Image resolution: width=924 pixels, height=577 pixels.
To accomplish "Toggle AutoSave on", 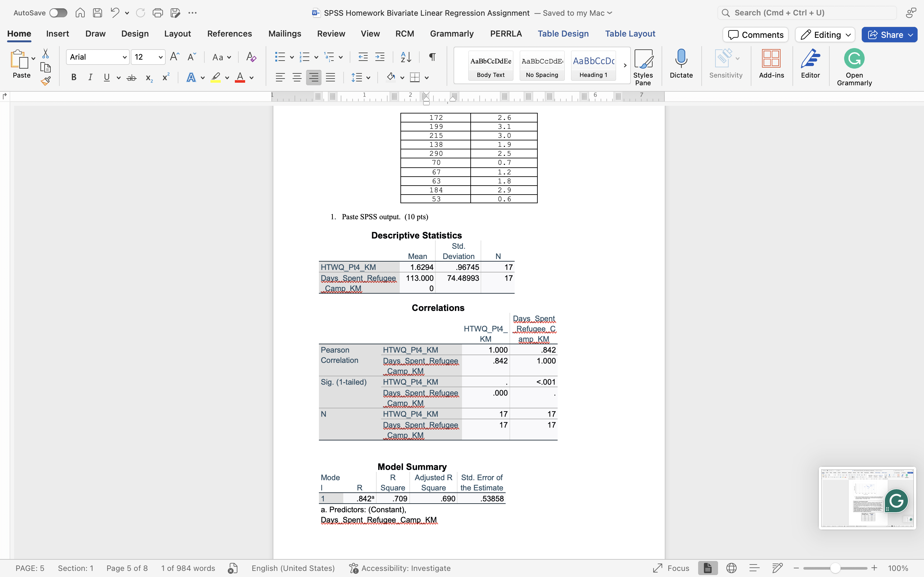I will [58, 13].
